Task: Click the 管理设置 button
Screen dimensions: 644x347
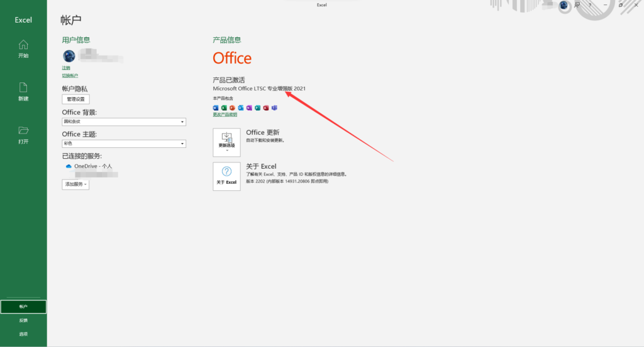Action: point(75,99)
